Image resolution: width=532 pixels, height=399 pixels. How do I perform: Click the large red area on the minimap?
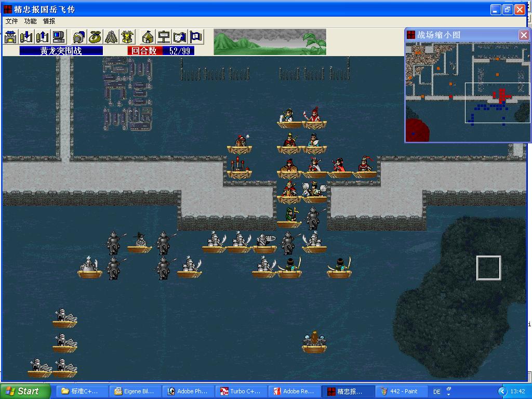(x=417, y=129)
